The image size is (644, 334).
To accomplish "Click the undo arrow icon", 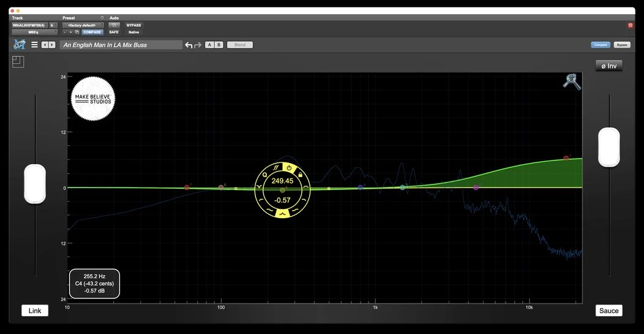I will pos(189,45).
